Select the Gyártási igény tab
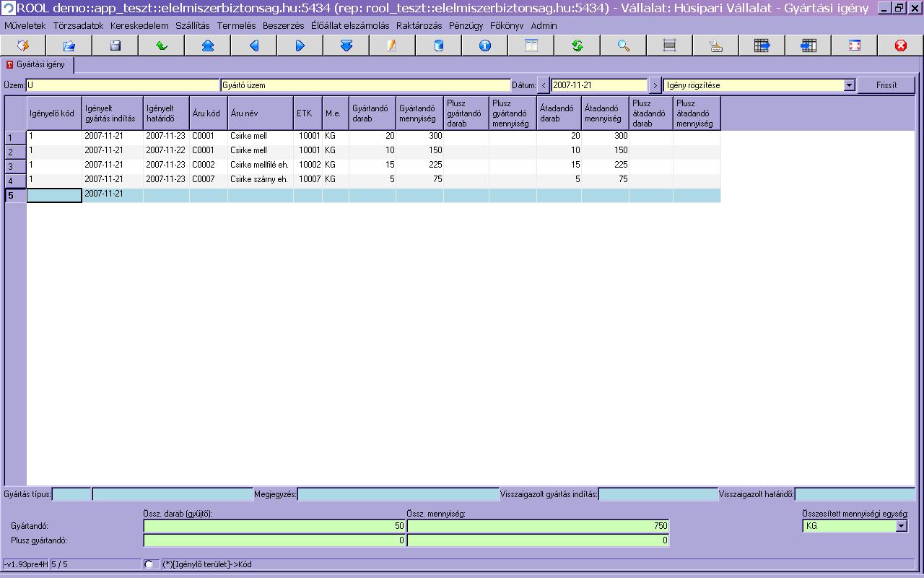The height and width of the screenshot is (578, 924). 37,65
